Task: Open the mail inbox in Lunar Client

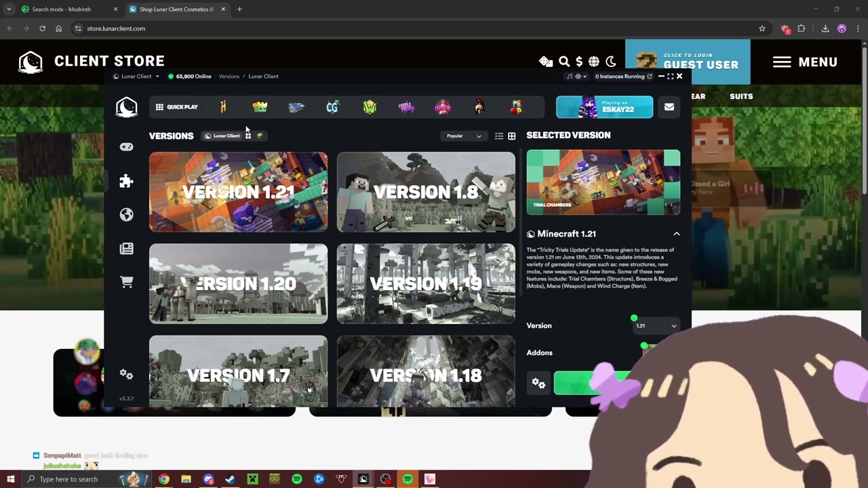Action: (x=669, y=107)
